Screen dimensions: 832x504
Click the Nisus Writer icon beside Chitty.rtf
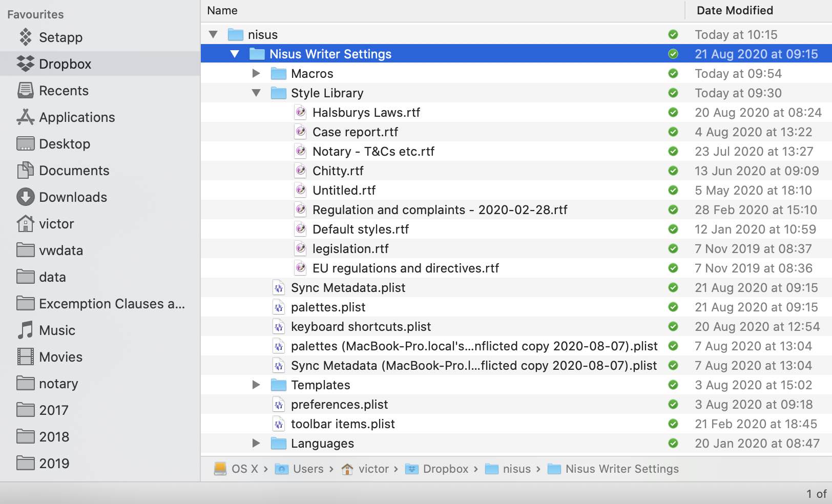(301, 171)
